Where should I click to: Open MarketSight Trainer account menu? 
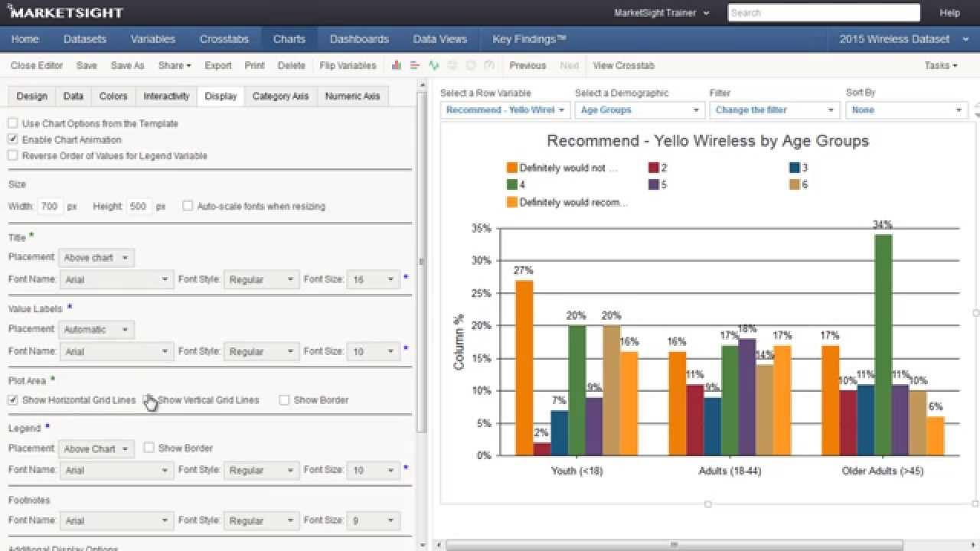(x=661, y=13)
